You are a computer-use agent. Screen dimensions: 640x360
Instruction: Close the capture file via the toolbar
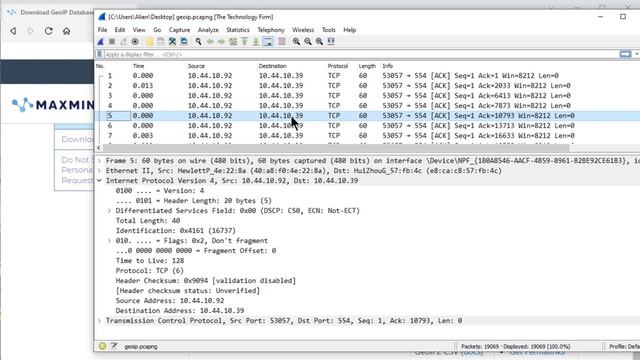click(x=173, y=42)
